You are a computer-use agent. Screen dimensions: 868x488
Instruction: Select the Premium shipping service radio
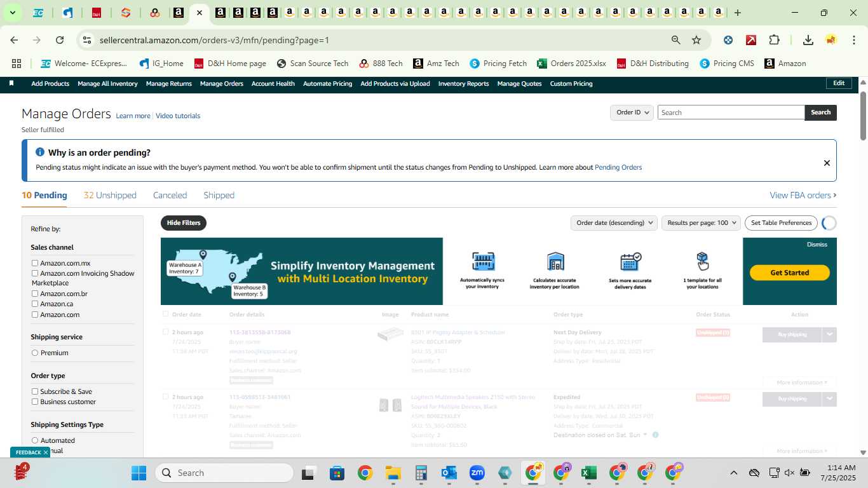coord(35,353)
